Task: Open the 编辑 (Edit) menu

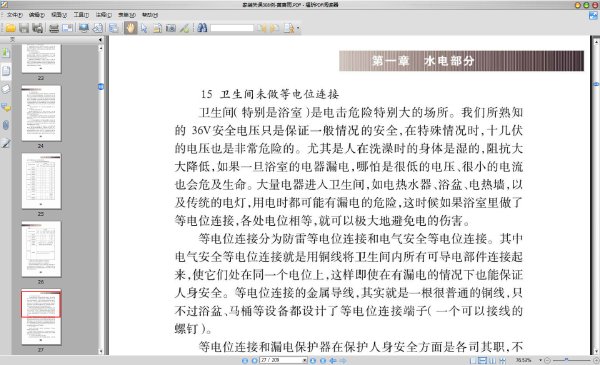Action: pyautogui.click(x=37, y=15)
